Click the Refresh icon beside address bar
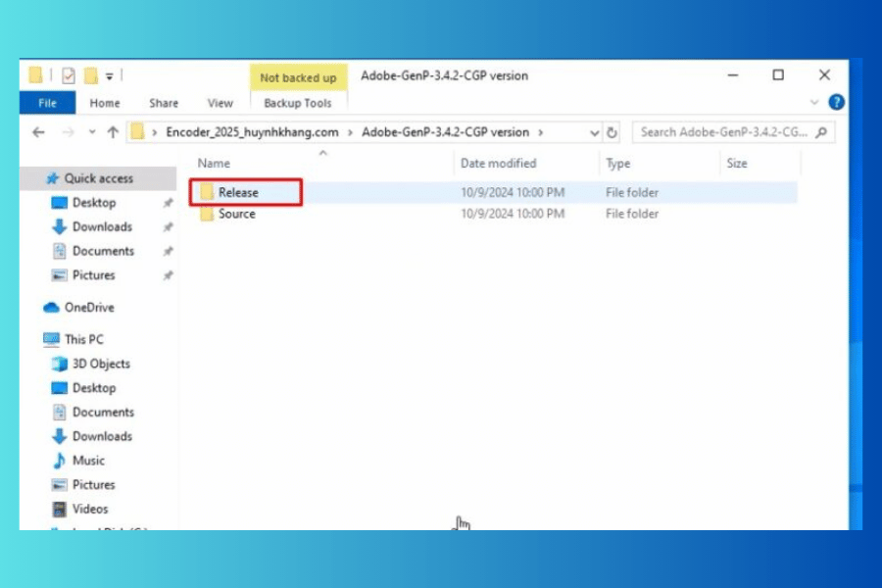The image size is (882, 588). pos(612,132)
